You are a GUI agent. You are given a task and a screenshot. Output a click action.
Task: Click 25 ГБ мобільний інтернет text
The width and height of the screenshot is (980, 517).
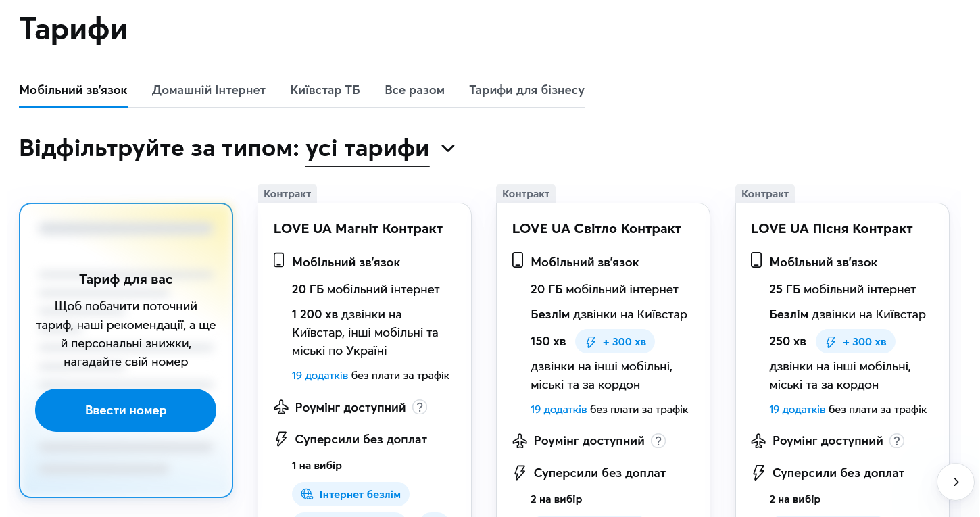843,289
